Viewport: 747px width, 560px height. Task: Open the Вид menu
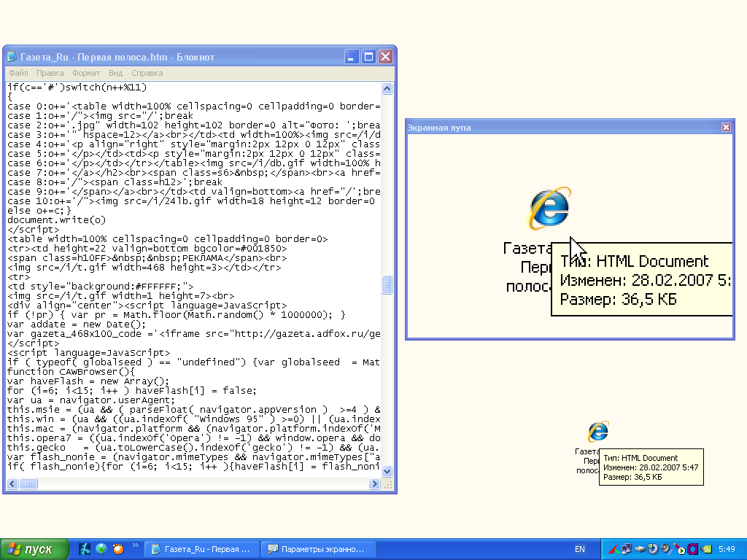click(115, 73)
